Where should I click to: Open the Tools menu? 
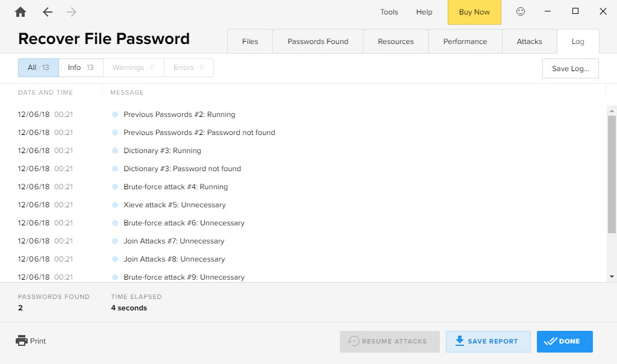[389, 12]
